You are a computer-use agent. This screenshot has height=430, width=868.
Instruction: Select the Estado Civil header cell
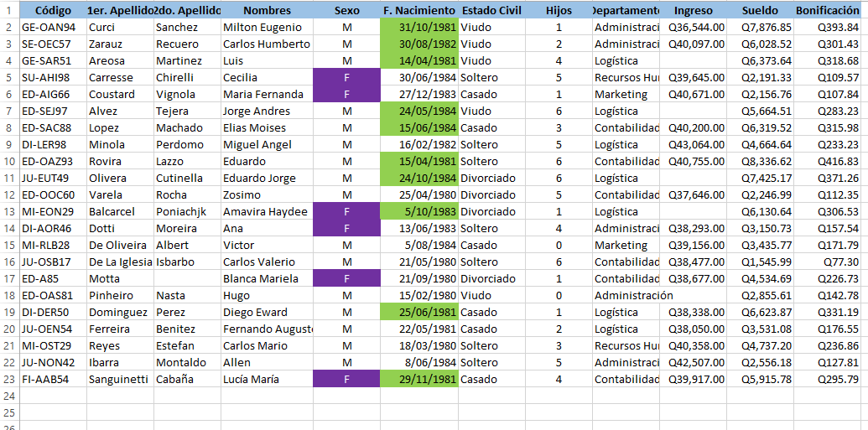point(492,10)
